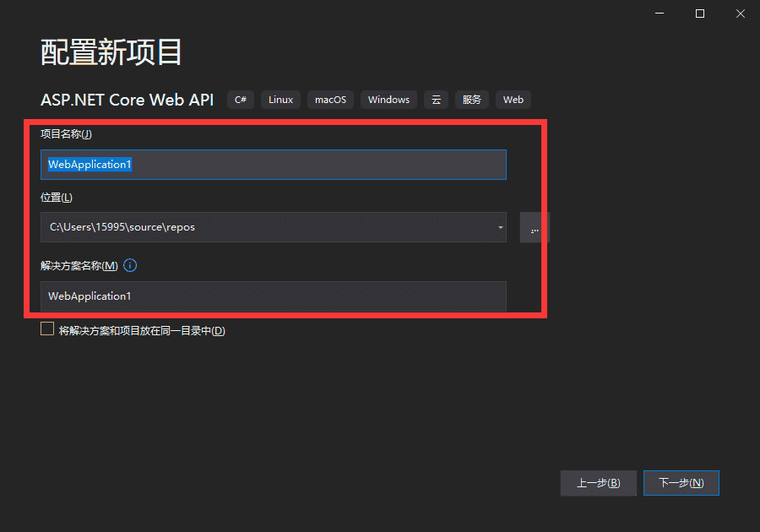Select the Linux platform tag

pyautogui.click(x=280, y=99)
